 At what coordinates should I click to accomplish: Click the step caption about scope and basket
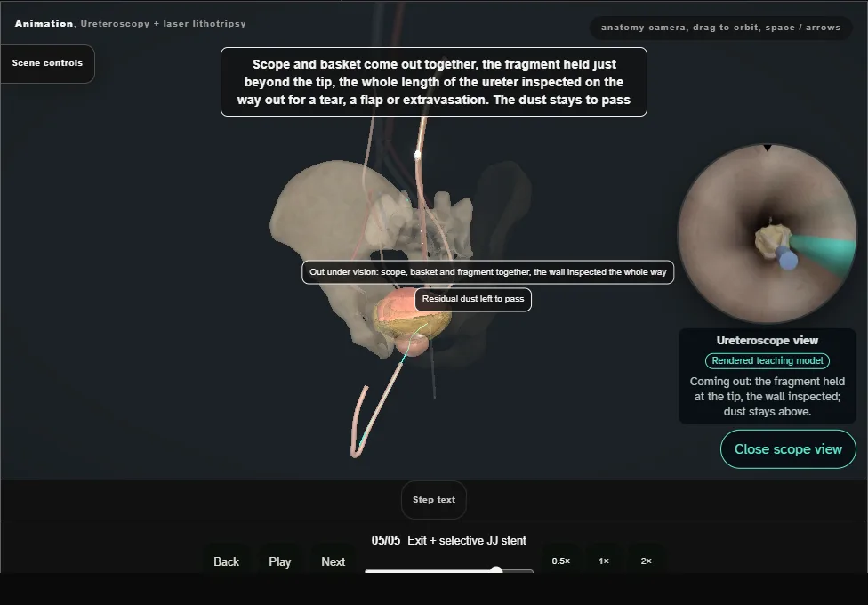click(x=433, y=82)
